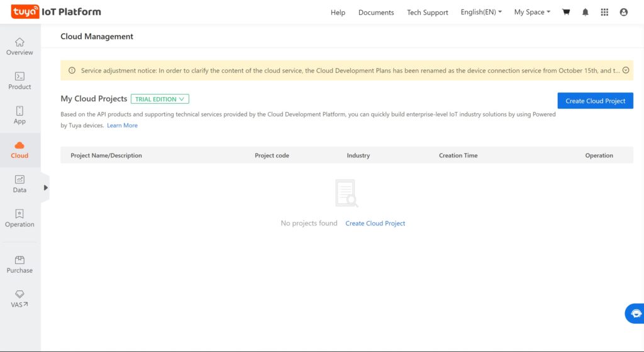The image size is (644, 352).
Task: Open the Product section in sidebar
Action: pyautogui.click(x=19, y=81)
